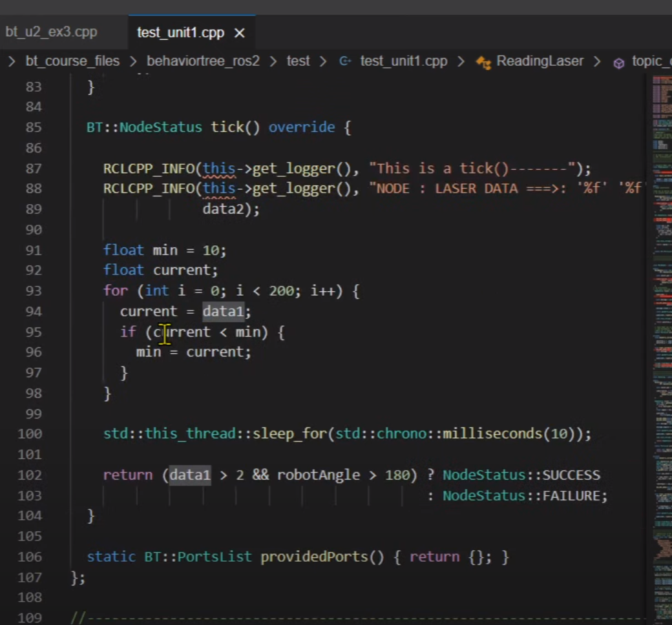The image size is (672, 625).
Task: Open the ReadingLaser breadcrumb symbol list
Action: [x=540, y=61]
